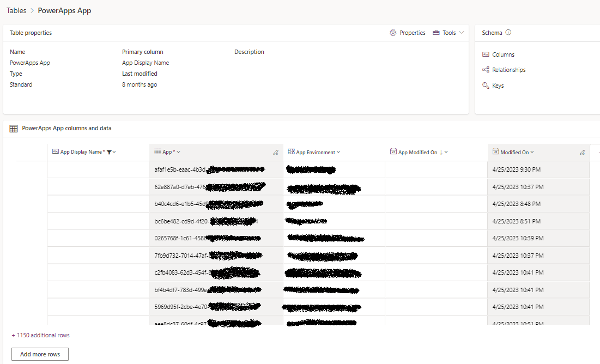Open Keys via the key icon

pos(484,86)
